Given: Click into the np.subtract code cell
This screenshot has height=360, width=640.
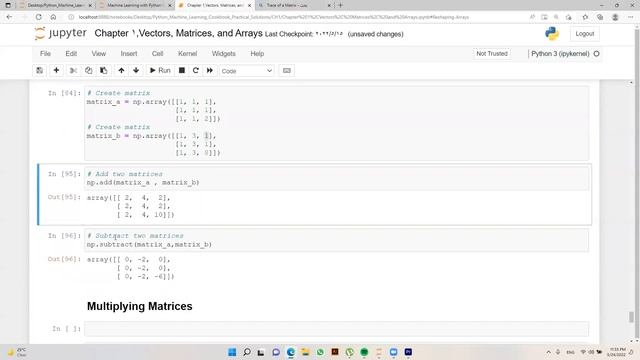Looking at the screenshot, I should (x=336, y=240).
